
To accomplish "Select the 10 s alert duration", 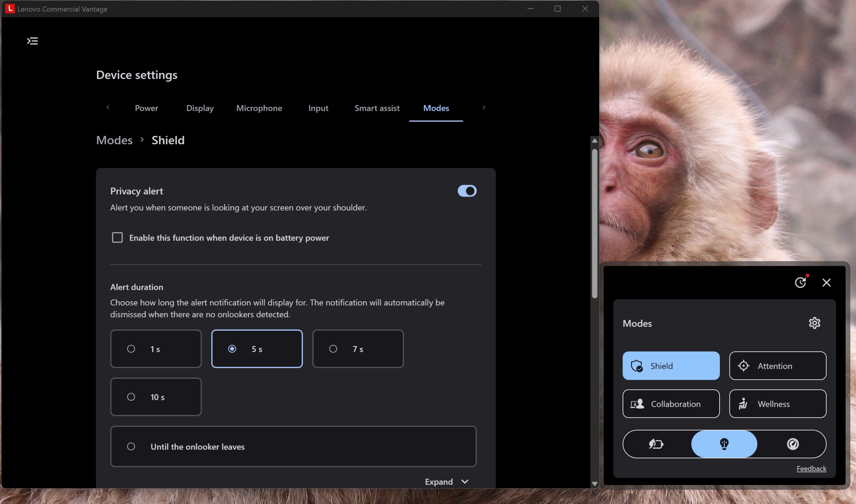I will [156, 397].
